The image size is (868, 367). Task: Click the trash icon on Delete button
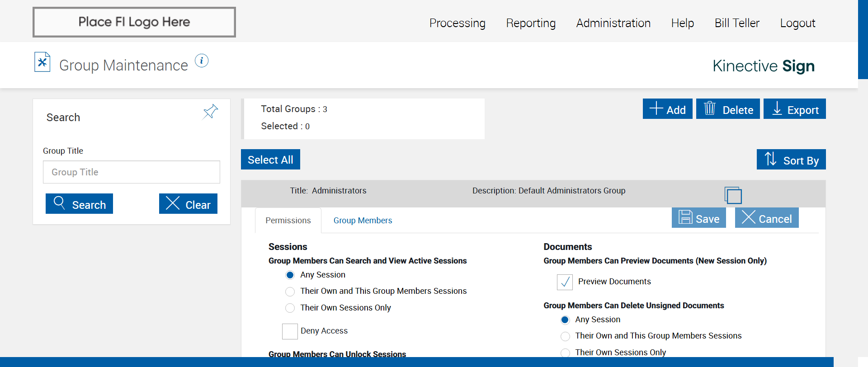pyautogui.click(x=710, y=108)
